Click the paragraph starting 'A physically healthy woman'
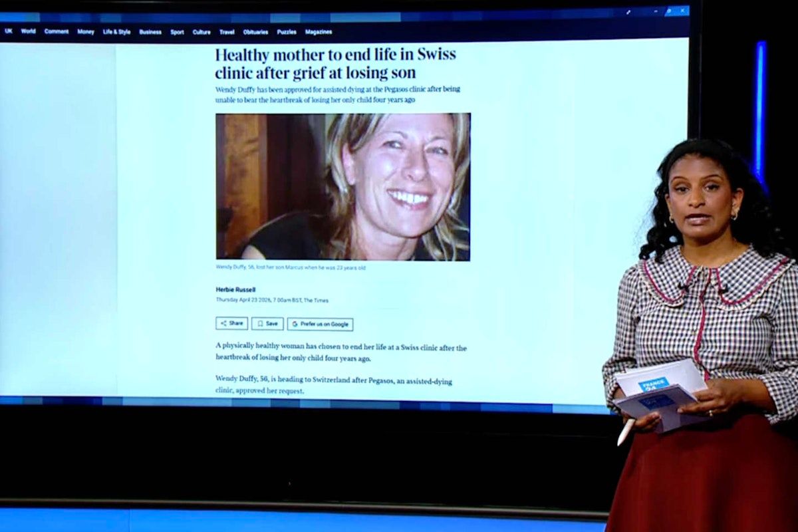The width and height of the screenshot is (798, 532). tap(341, 352)
